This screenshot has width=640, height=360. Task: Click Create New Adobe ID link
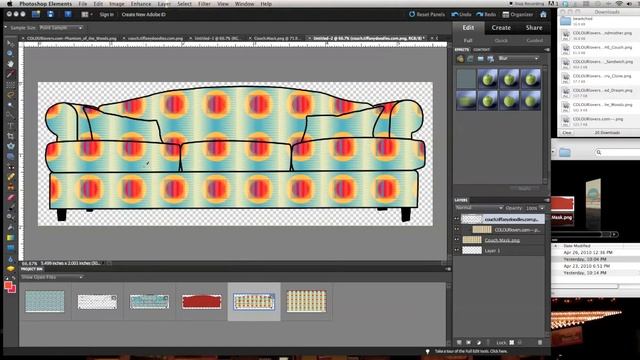[x=144, y=14]
